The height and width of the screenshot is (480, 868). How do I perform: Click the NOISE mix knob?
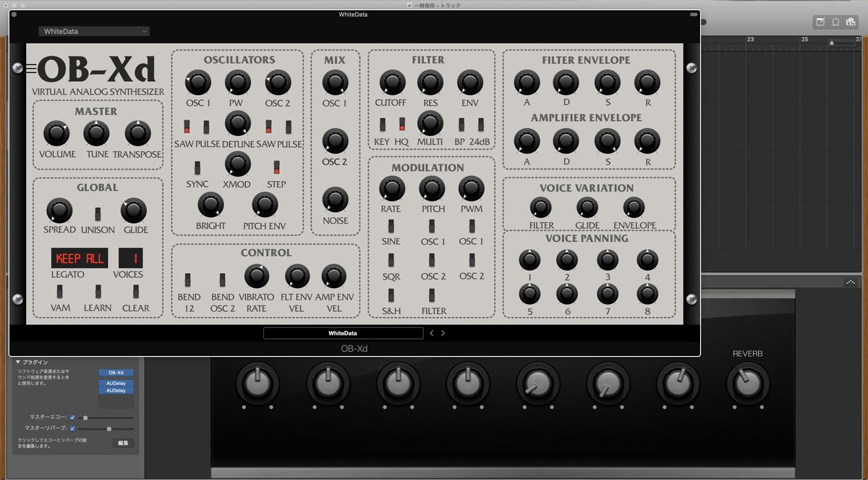336,200
